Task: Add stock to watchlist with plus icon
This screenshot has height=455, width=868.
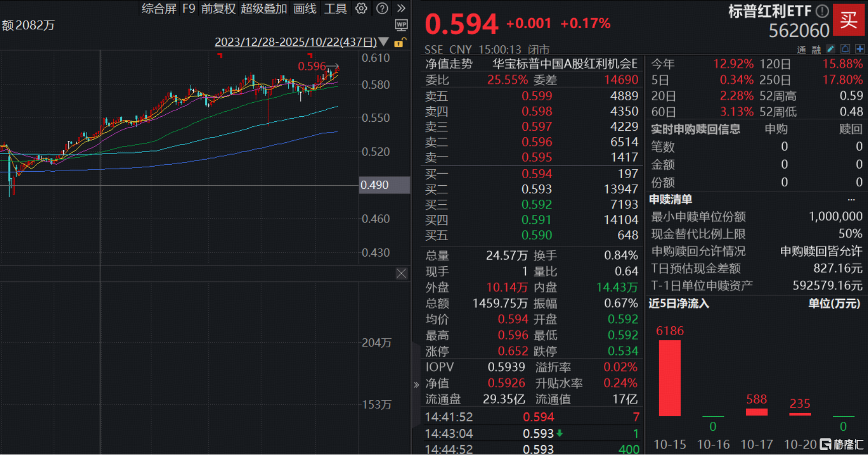Action: point(859,49)
